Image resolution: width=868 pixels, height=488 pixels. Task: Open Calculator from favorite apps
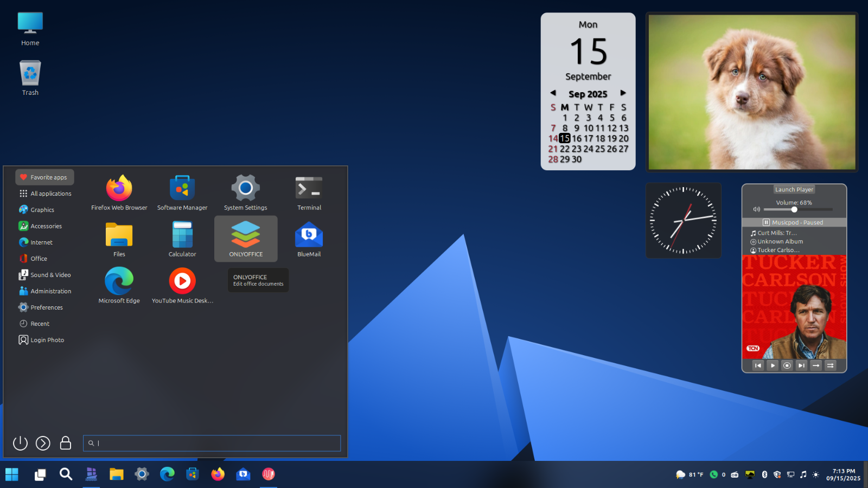(x=182, y=239)
